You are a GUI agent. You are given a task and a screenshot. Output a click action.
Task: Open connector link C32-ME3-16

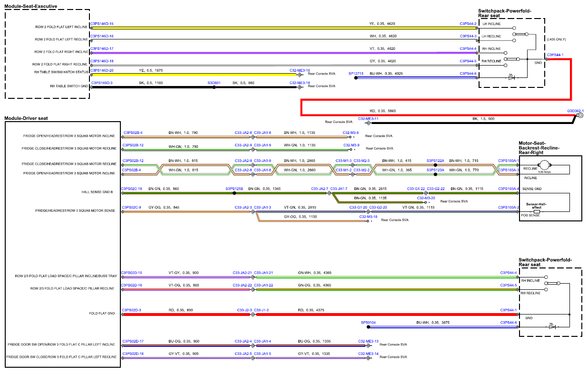pyautogui.click(x=300, y=70)
